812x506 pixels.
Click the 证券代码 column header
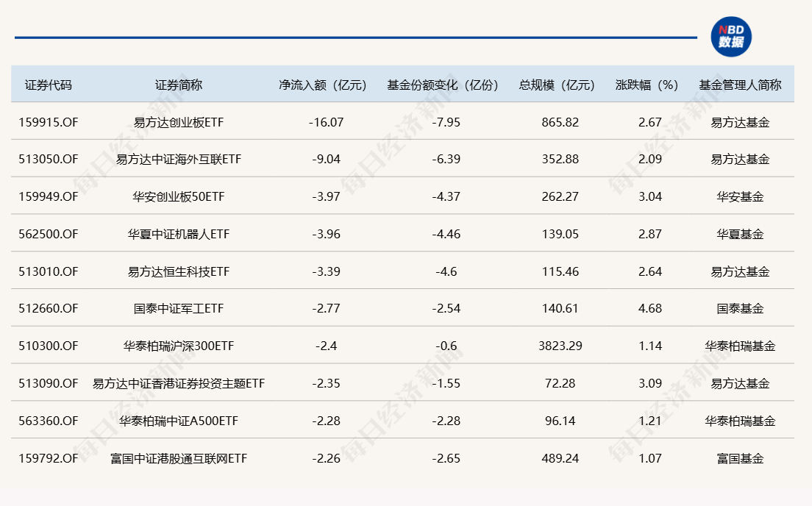[x=49, y=85]
